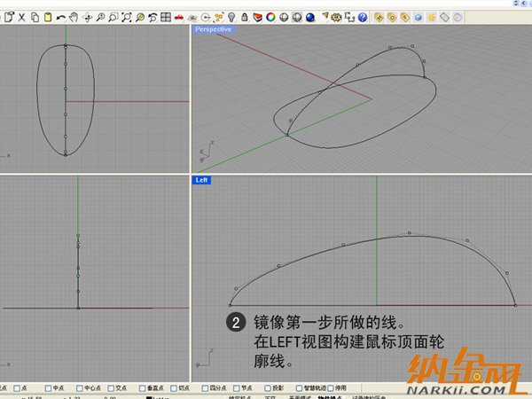Viewport: 532px width, 399px height.
Task: Click the first yellow tag icon
Action: click(379, 17)
